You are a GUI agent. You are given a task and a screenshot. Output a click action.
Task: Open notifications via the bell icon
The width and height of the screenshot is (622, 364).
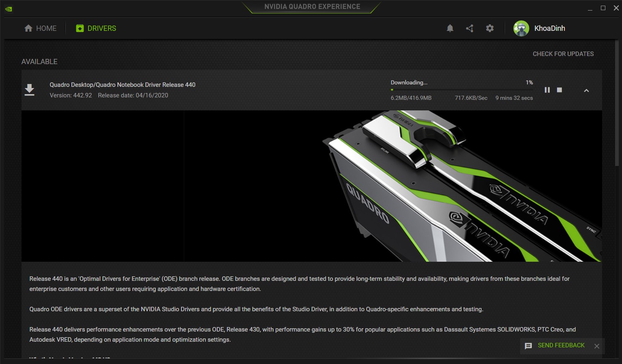450,28
